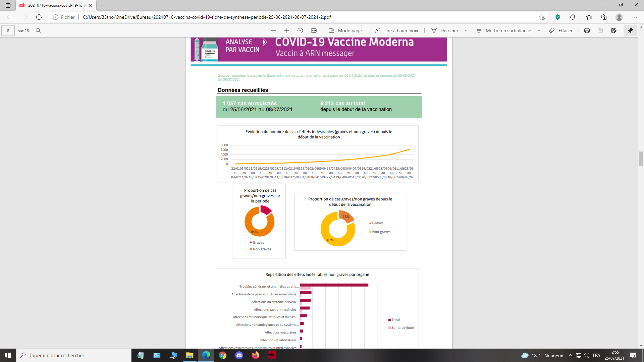Click the scrollbar down arrow

641,346
